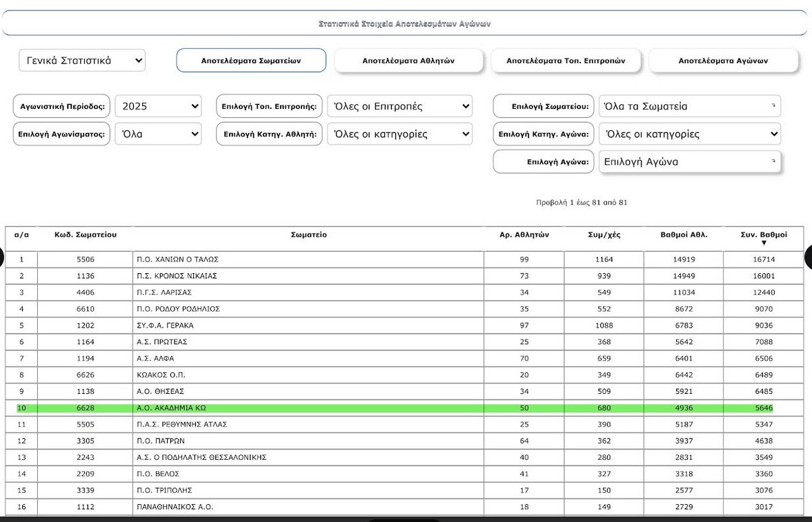Open the Αποτελέσματα Τοπ. Επιτροπών tab

[566, 61]
